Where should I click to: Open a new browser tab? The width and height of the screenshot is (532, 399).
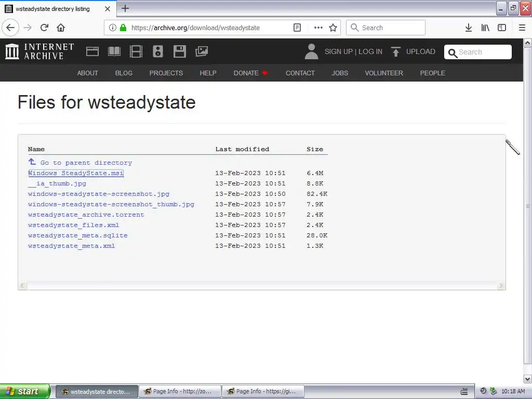tap(125, 8)
